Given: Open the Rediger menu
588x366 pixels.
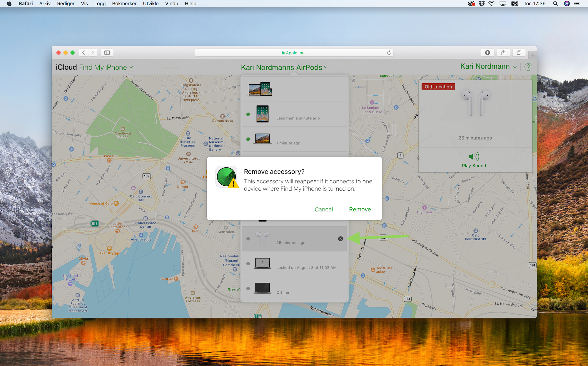Looking at the screenshot, I should point(66,4).
